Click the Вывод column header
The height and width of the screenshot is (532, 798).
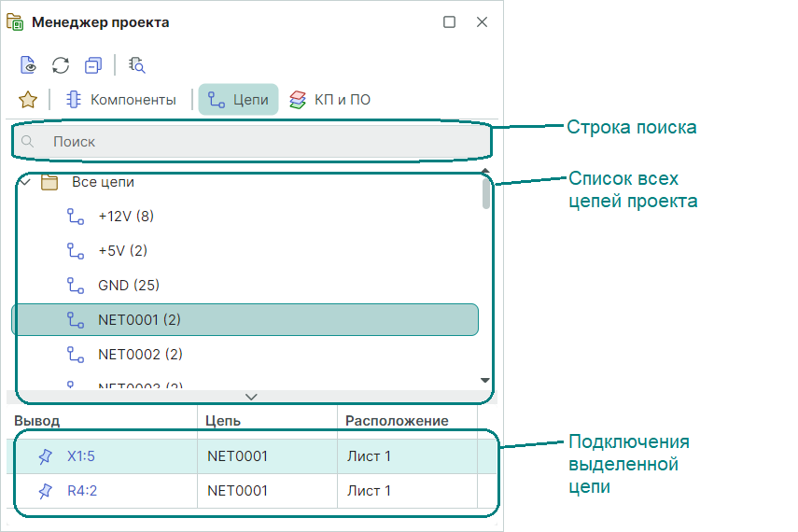37,421
